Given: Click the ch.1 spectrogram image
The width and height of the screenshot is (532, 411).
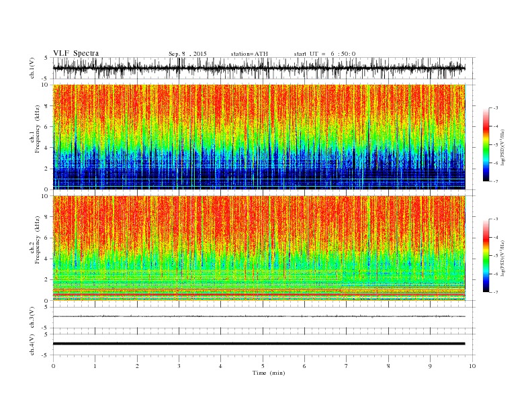Looking at the screenshot, I should 259,137.
